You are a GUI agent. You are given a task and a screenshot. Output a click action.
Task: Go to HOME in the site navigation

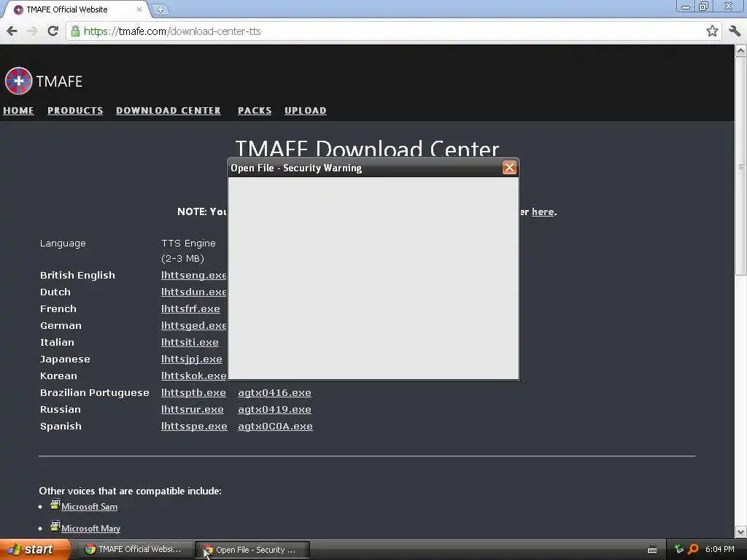[x=18, y=111]
